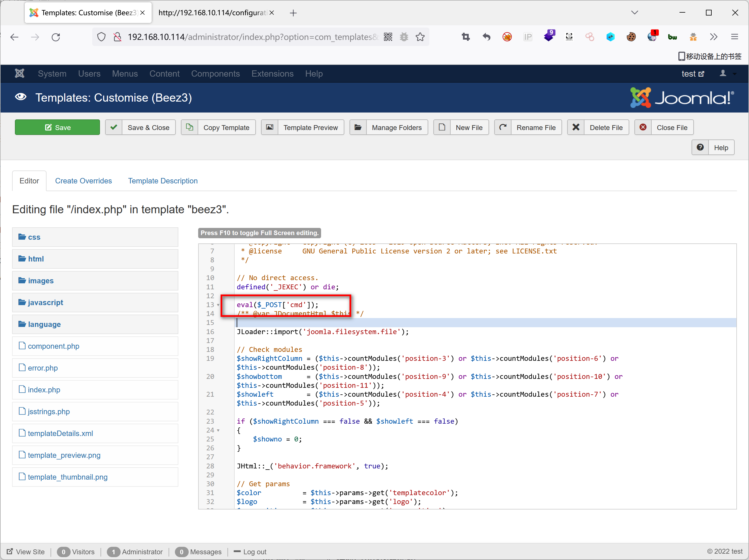
Task: Click the Close File red icon
Action: 643,127
